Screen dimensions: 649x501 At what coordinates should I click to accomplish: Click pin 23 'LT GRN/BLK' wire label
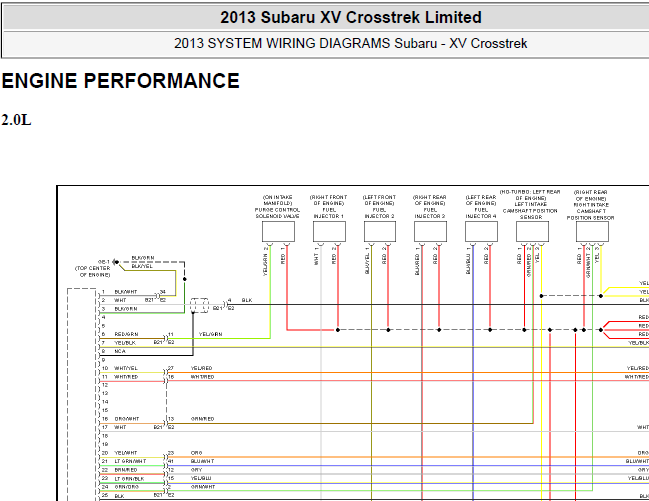pos(129,479)
